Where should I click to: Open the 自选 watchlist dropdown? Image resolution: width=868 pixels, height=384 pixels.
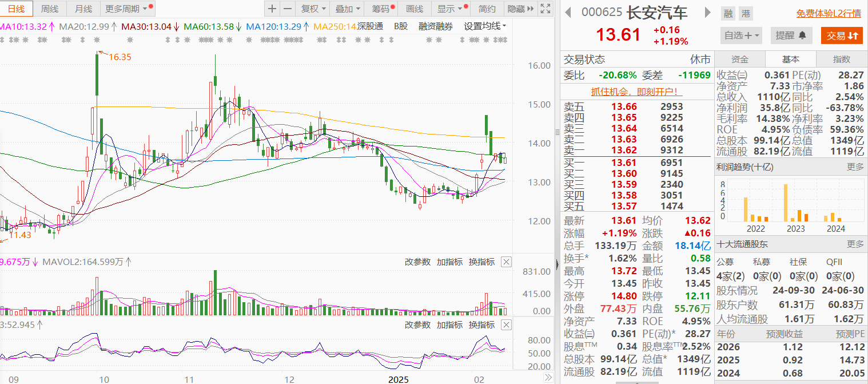tap(742, 35)
